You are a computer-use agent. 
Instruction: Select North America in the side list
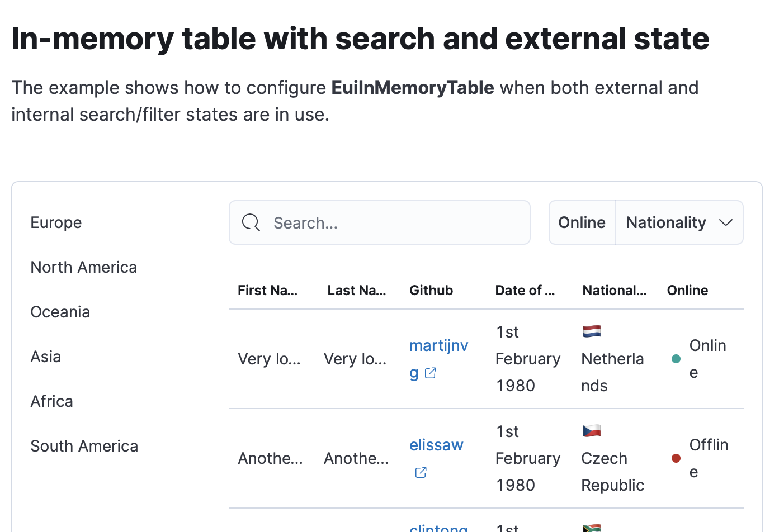[x=84, y=267]
